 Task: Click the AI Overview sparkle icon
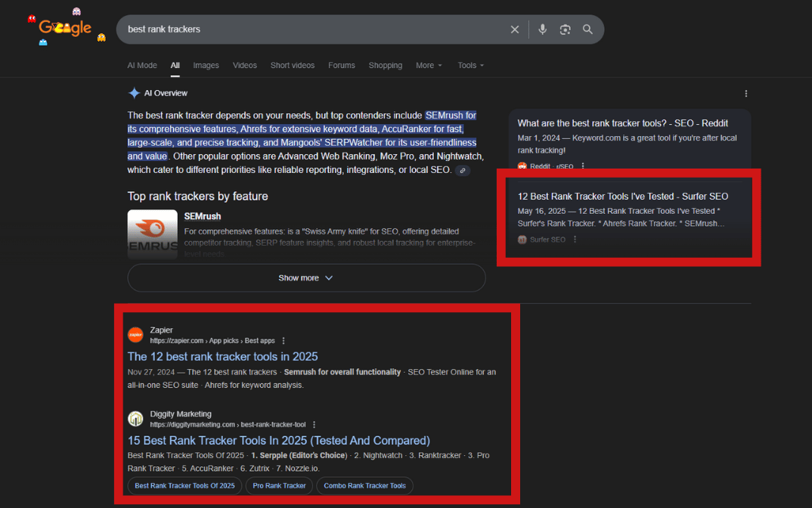pyautogui.click(x=134, y=93)
